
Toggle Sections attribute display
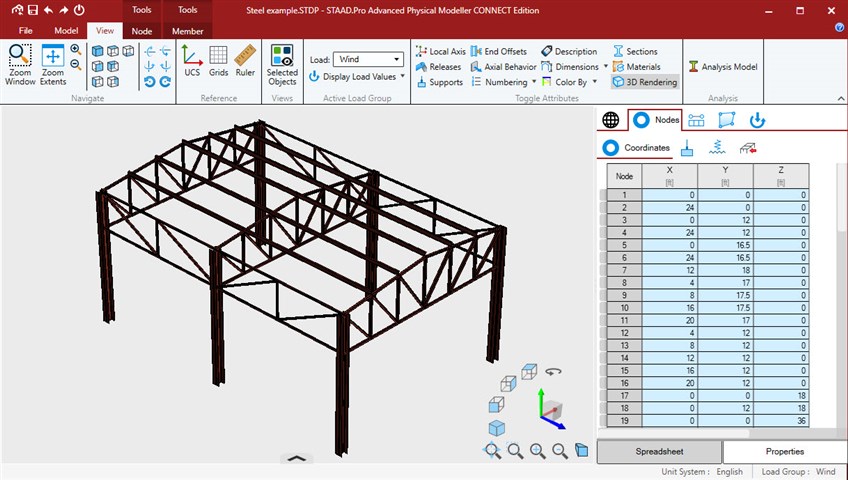(x=635, y=51)
